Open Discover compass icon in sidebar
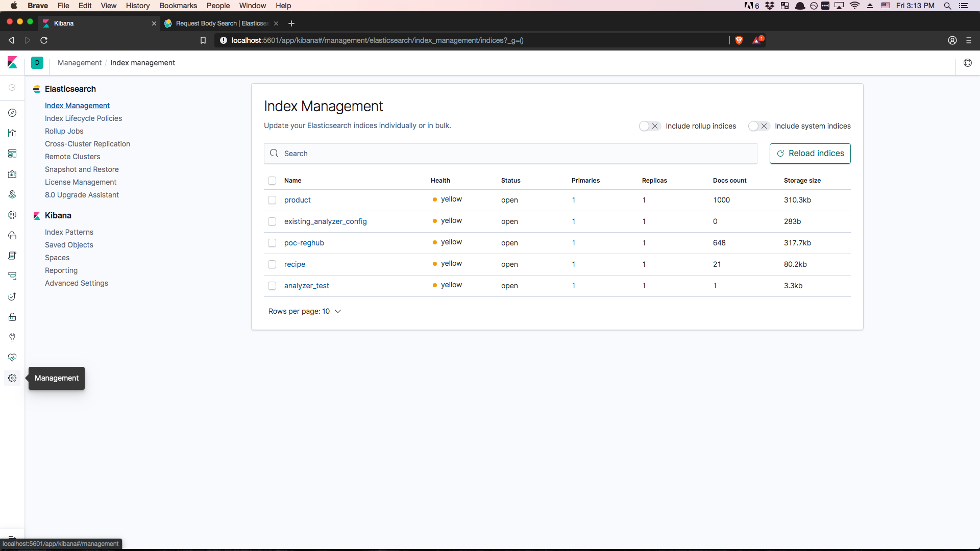The image size is (980, 551). (x=12, y=113)
